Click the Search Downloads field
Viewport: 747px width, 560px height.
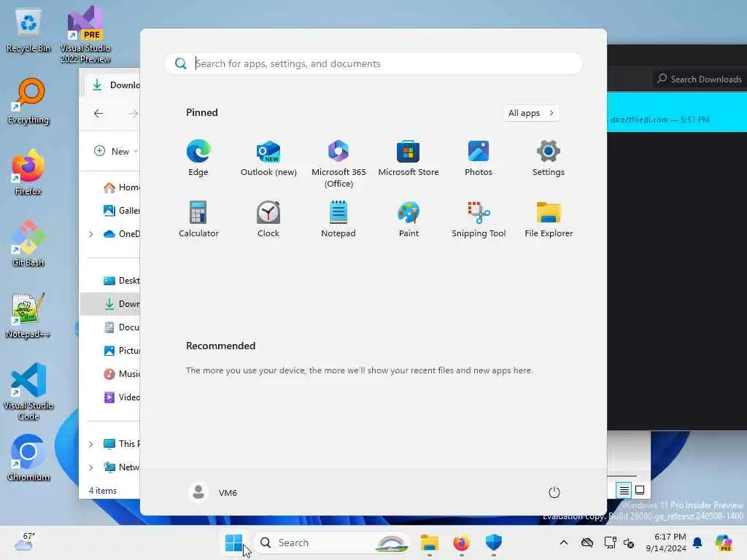700,79
